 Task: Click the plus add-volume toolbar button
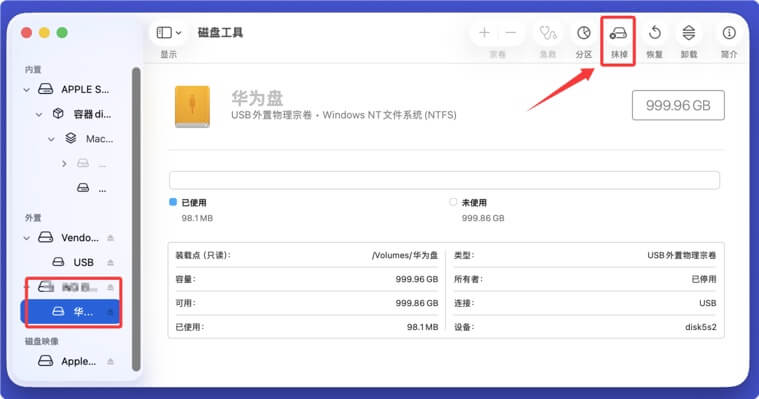point(485,32)
